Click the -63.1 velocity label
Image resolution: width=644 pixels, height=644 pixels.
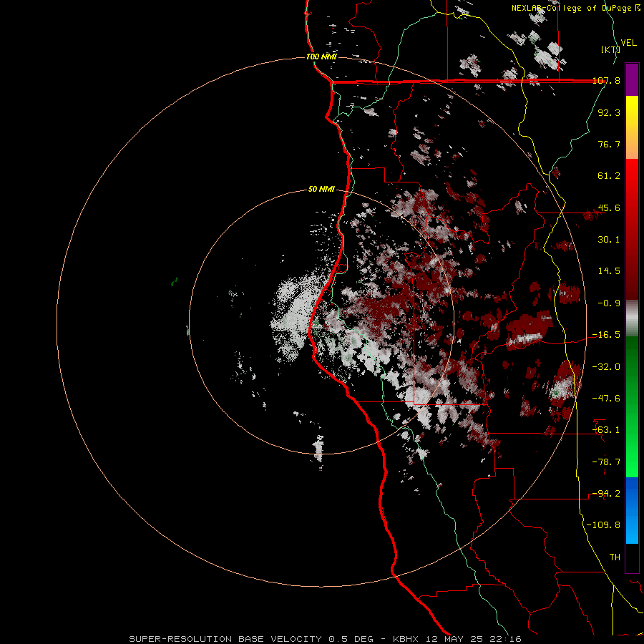[x=606, y=430]
